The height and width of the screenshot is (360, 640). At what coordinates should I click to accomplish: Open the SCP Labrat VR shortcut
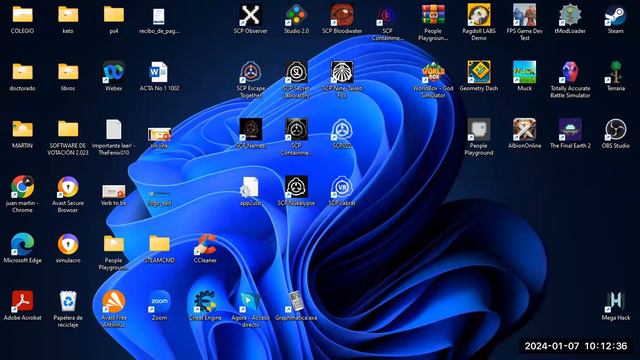coord(342,187)
